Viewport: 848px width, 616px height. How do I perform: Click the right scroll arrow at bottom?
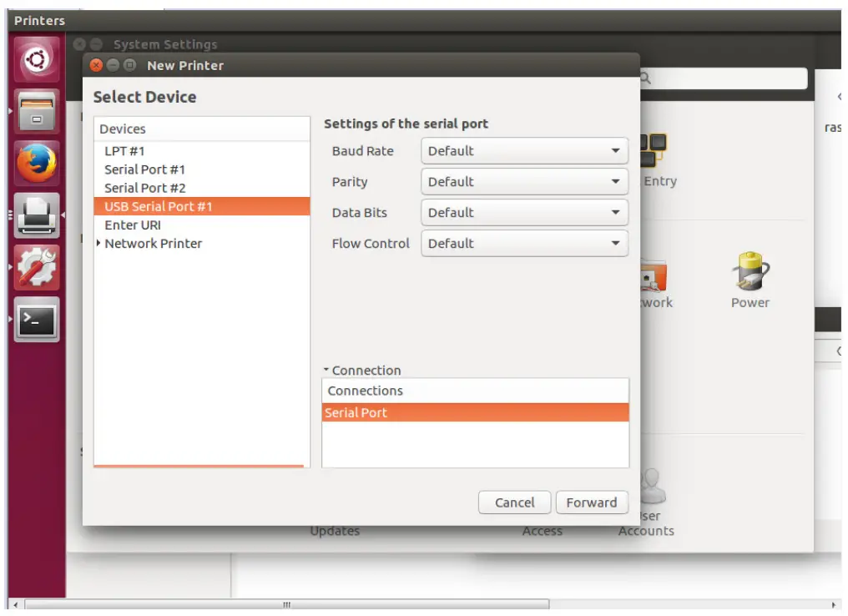click(834, 604)
